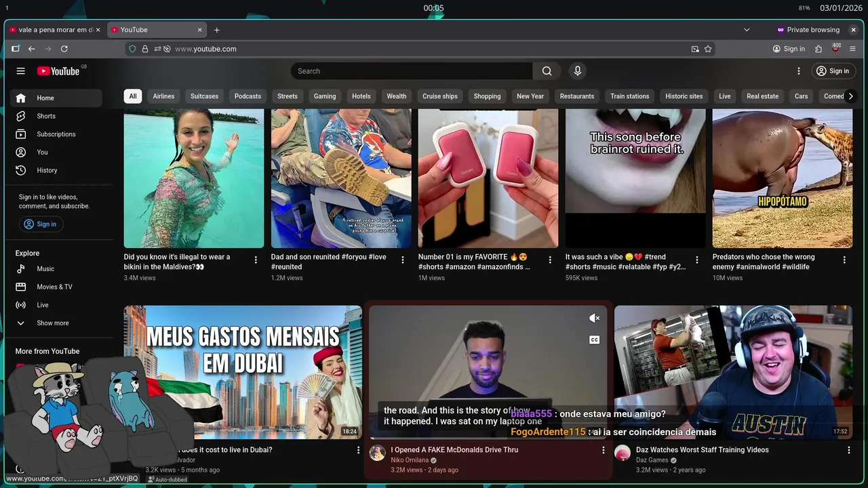Viewport: 868px width, 488px height.
Task: Select the Historic sites filter chip
Action: [x=684, y=96]
